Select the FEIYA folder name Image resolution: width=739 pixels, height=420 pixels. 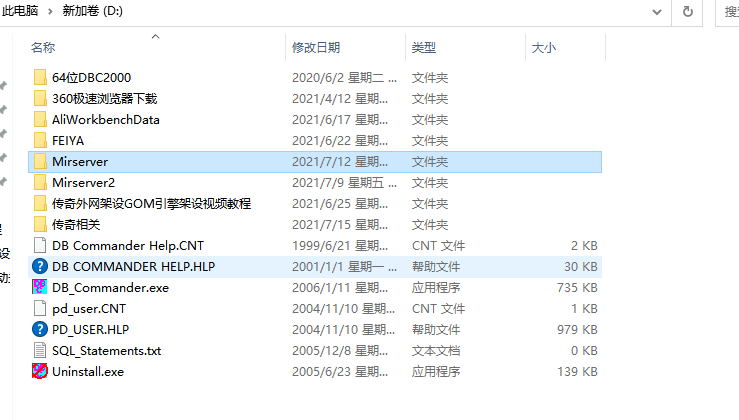click(68, 140)
